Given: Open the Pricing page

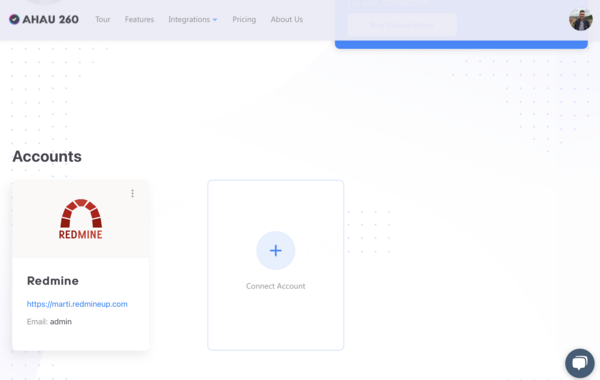Looking at the screenshot, I should pos(244,19).
